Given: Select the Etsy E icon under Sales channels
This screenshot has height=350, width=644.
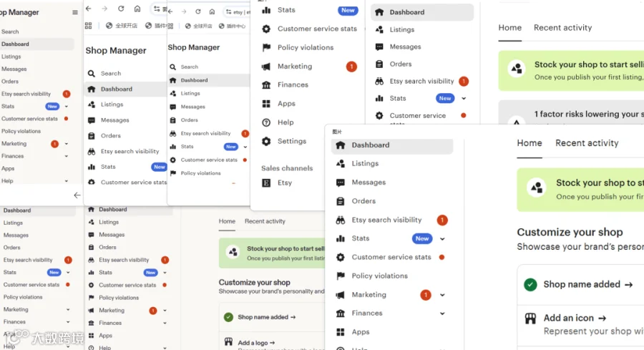Looking at the screenshot, I should 266,183.
